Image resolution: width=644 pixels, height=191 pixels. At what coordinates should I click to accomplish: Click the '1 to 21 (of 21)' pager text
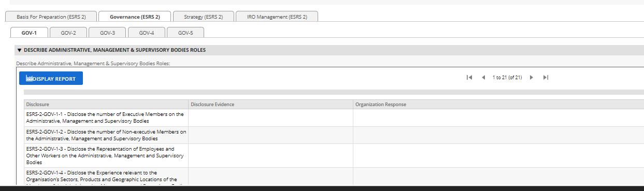[507, 78]
